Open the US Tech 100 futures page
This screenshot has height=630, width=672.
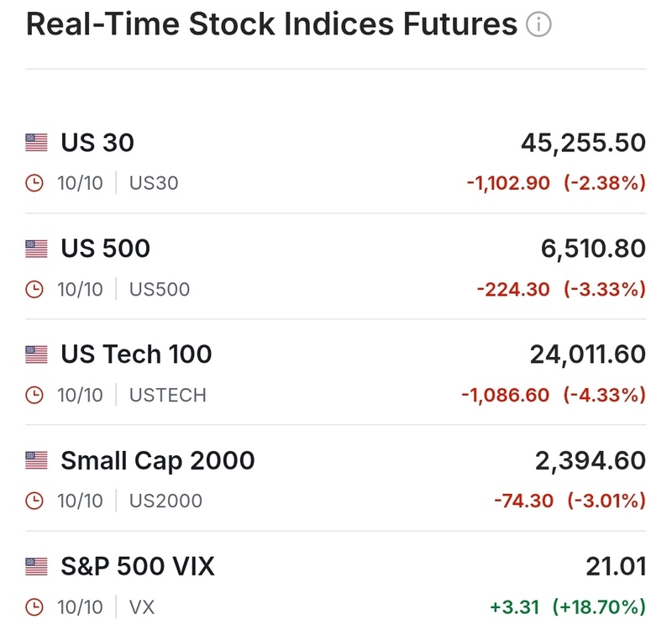pyautogui.click(x=136, y=354)
